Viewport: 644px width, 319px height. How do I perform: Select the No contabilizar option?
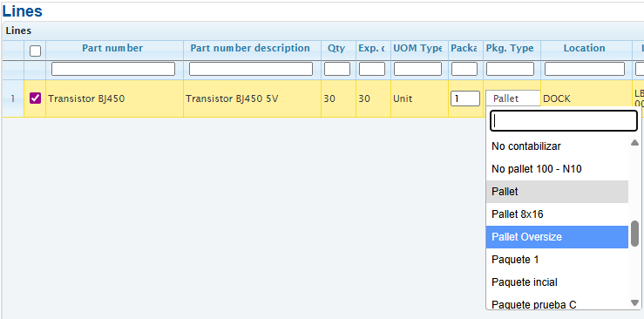(x=557, y=146)
